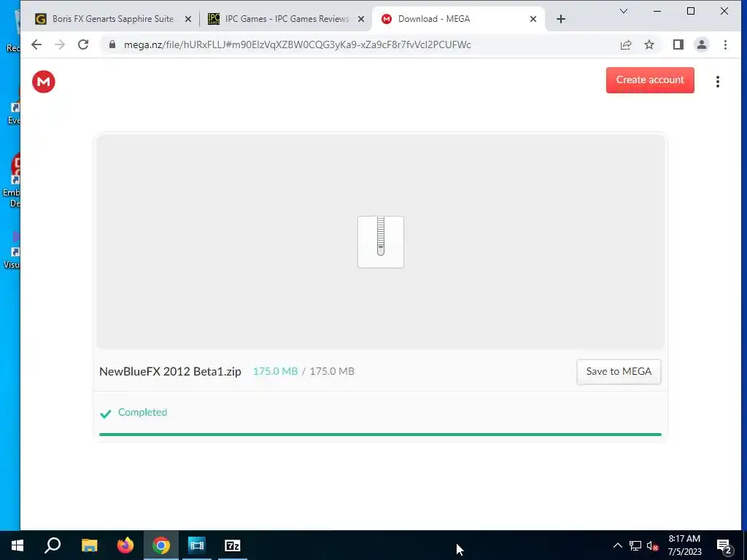
Task: Open Chrome three-dot settings menu
Action: (x=725, y=44)
